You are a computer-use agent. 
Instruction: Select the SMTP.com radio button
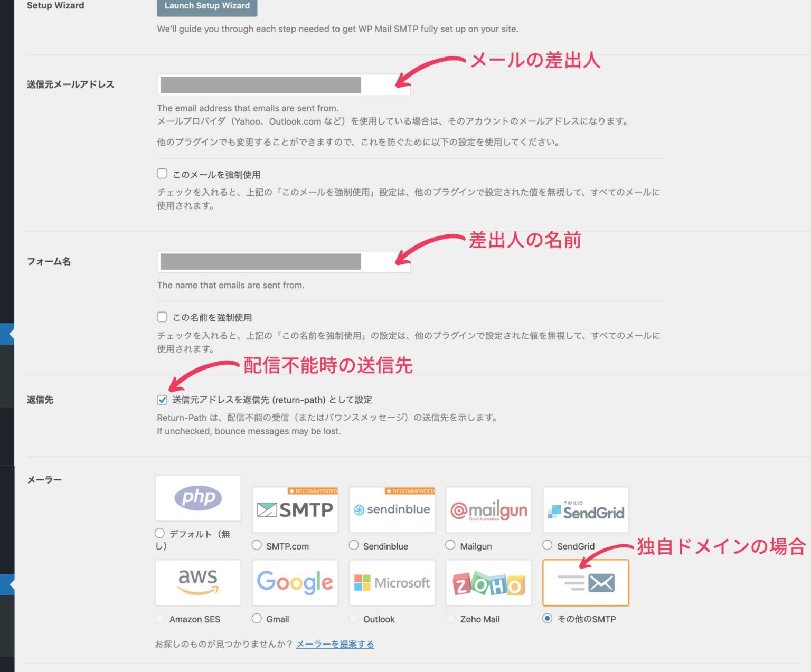click(x=257, y=545)
